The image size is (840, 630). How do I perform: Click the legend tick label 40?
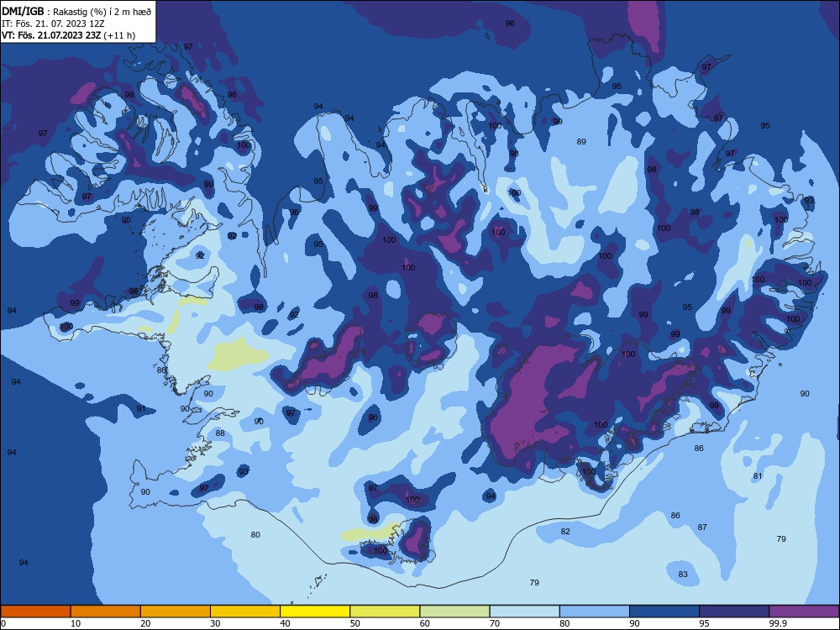286,623
